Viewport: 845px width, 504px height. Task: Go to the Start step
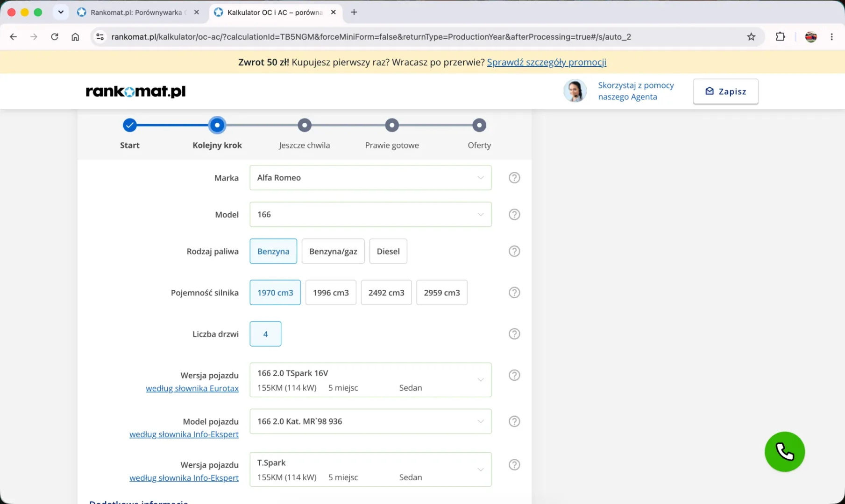click(x=130, y=125)
